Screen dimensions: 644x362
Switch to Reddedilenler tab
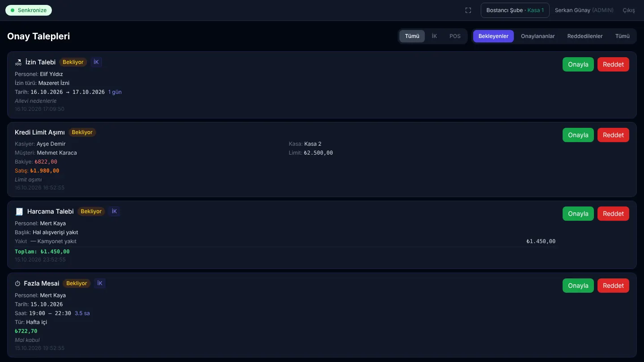(585, 36)
